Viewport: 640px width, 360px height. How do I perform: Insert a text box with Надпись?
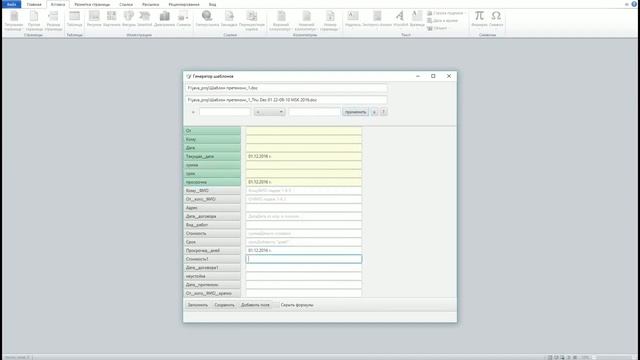click(x=353, y=19)
